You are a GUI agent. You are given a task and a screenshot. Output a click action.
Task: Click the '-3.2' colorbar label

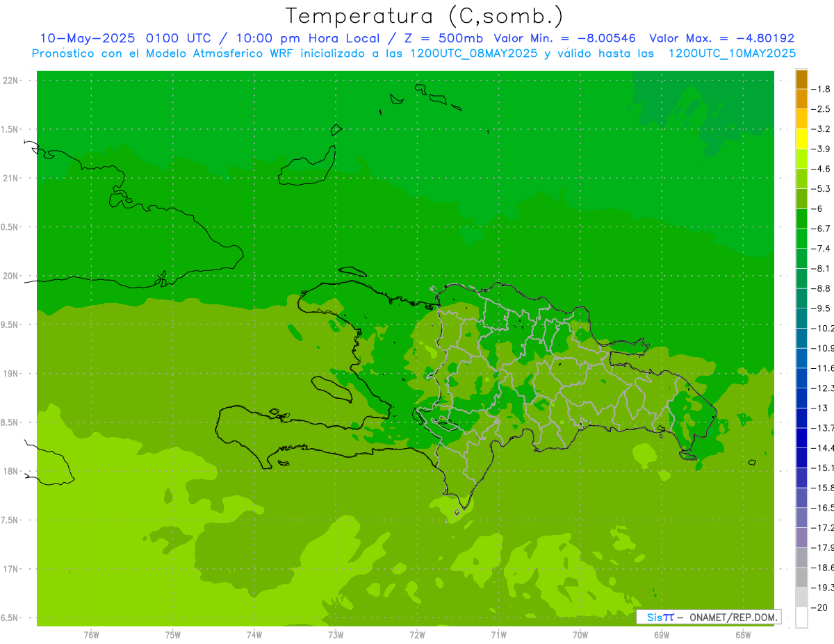(821, 129)
